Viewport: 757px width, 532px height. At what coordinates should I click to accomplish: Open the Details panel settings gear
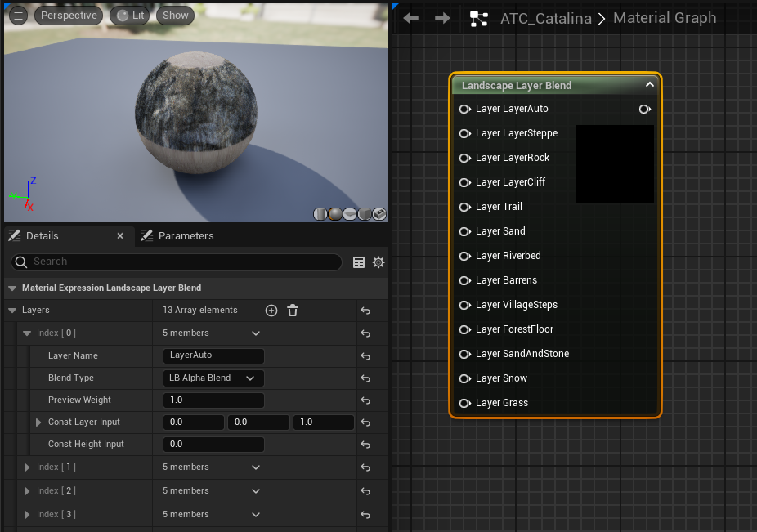click(378, 262)
